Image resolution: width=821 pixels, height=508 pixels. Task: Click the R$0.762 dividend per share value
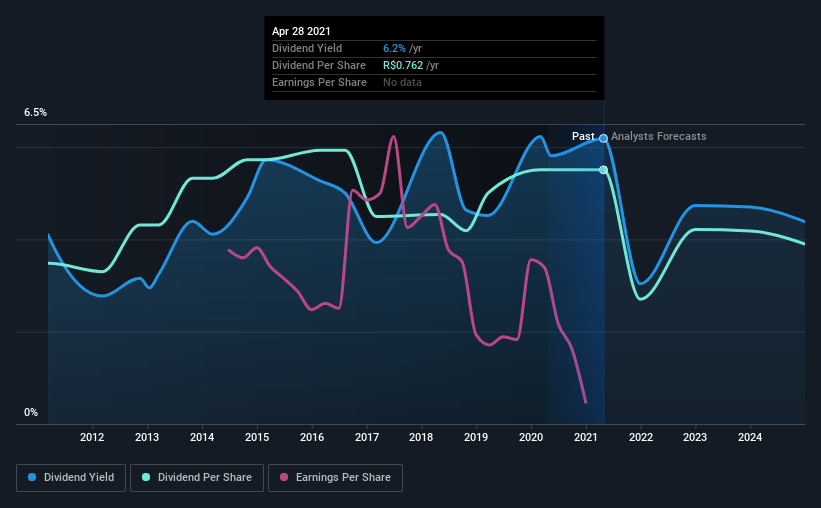pos(403,65)
